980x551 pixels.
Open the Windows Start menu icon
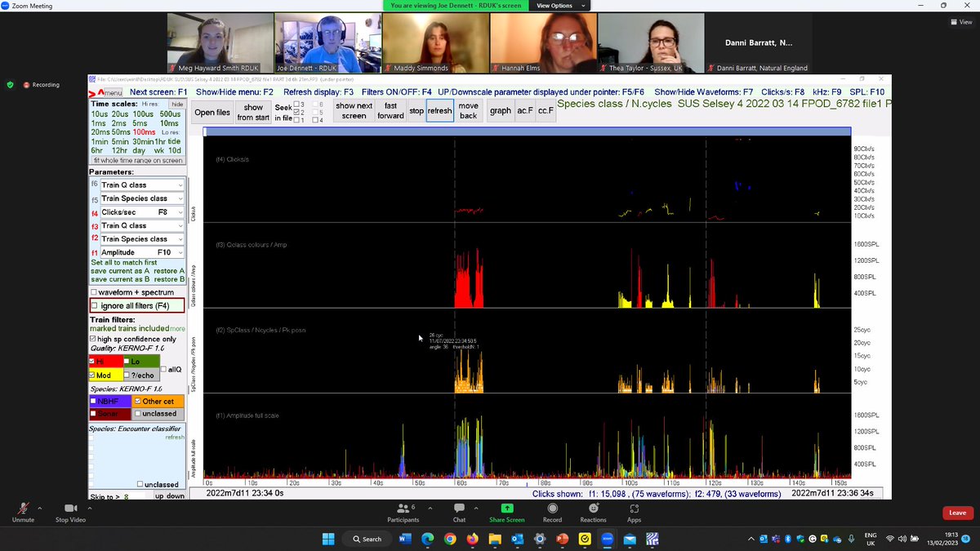pos(327,539)
